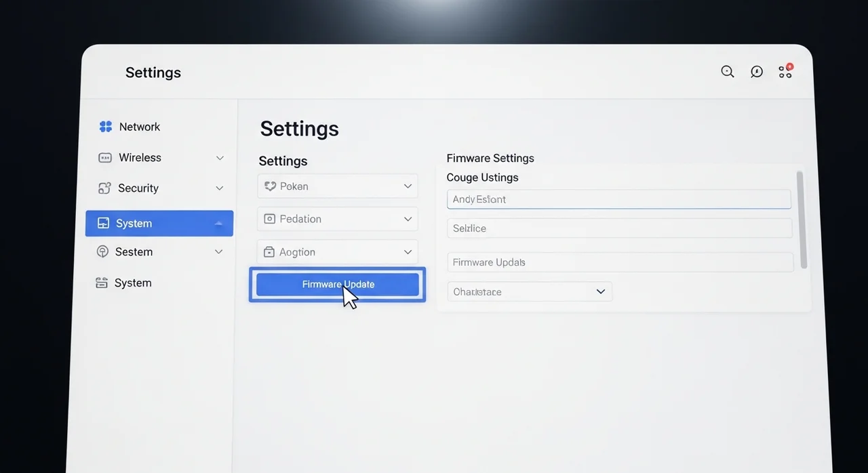Collapse the highlighted System section

(x=218, y=224)
